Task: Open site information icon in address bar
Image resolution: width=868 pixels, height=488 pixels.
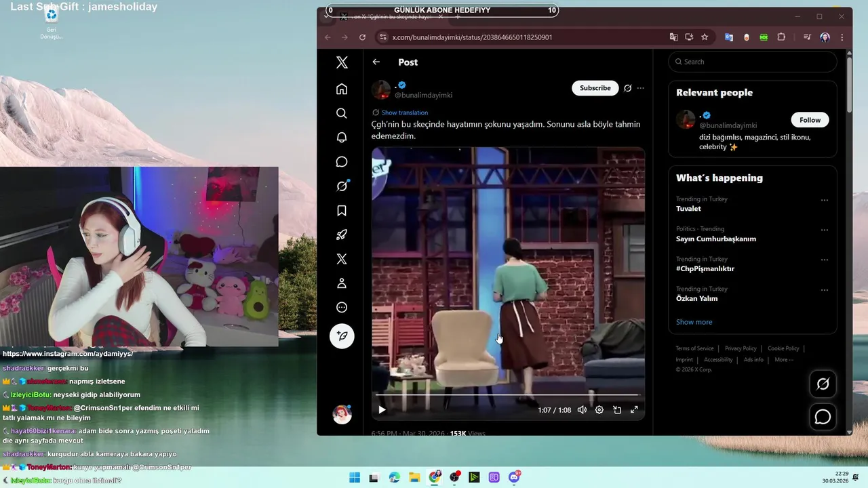Action: coord(382,37)
